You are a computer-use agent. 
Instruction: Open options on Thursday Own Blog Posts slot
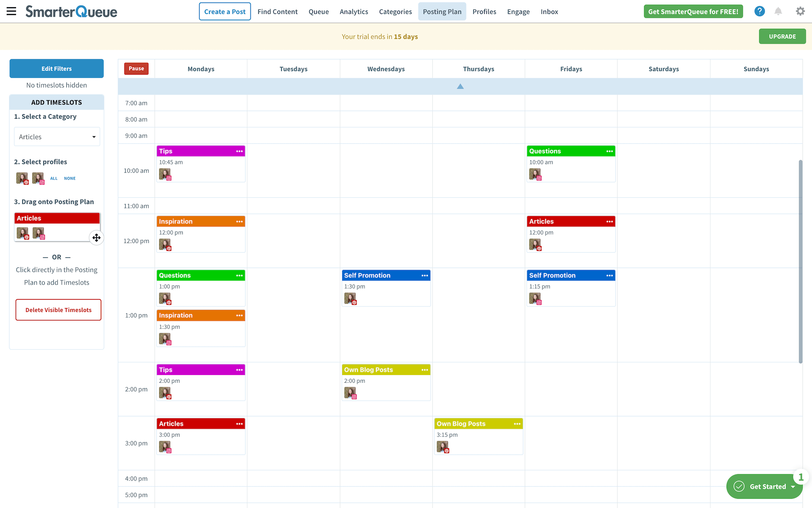517,424
